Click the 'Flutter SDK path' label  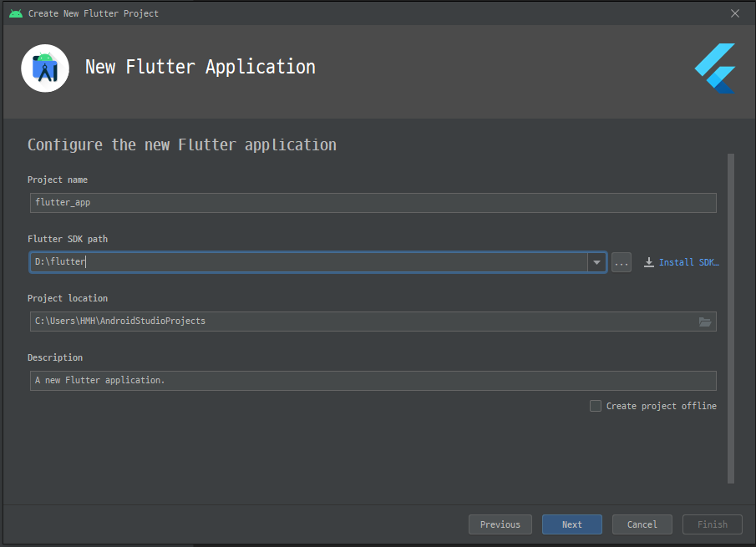(68, 239)
